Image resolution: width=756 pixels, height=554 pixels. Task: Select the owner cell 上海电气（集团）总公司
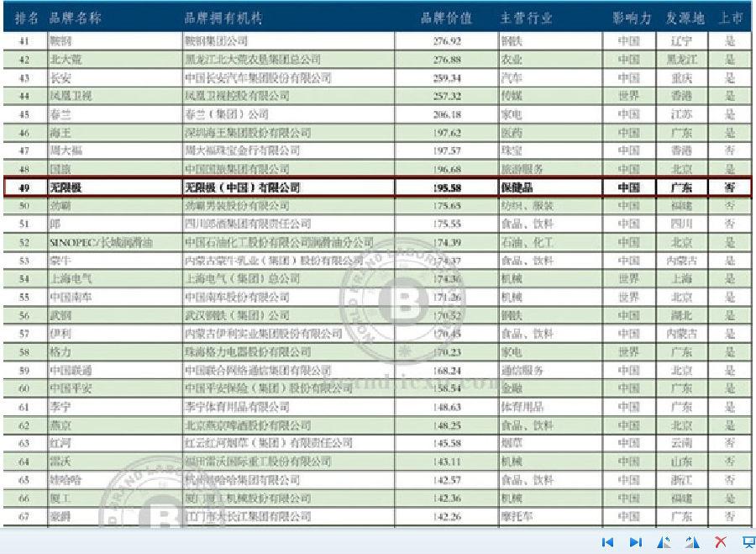(x=242, y=278)
